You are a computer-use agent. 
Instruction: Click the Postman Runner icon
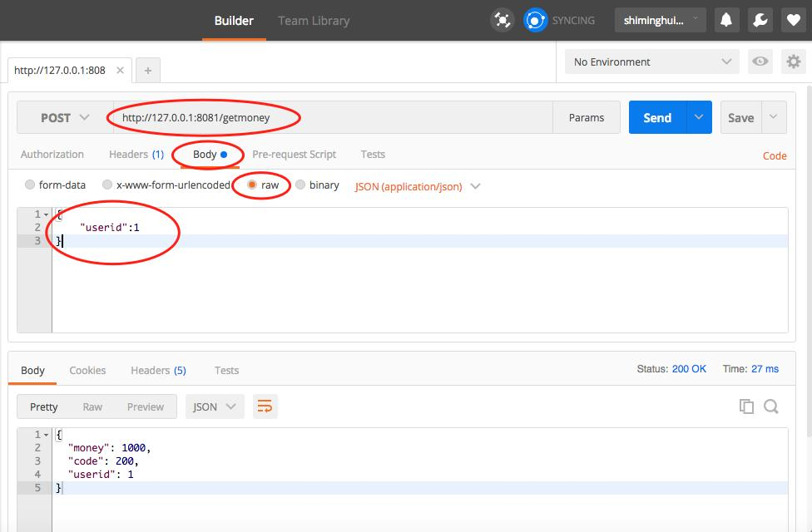click(x=503, y=20)
